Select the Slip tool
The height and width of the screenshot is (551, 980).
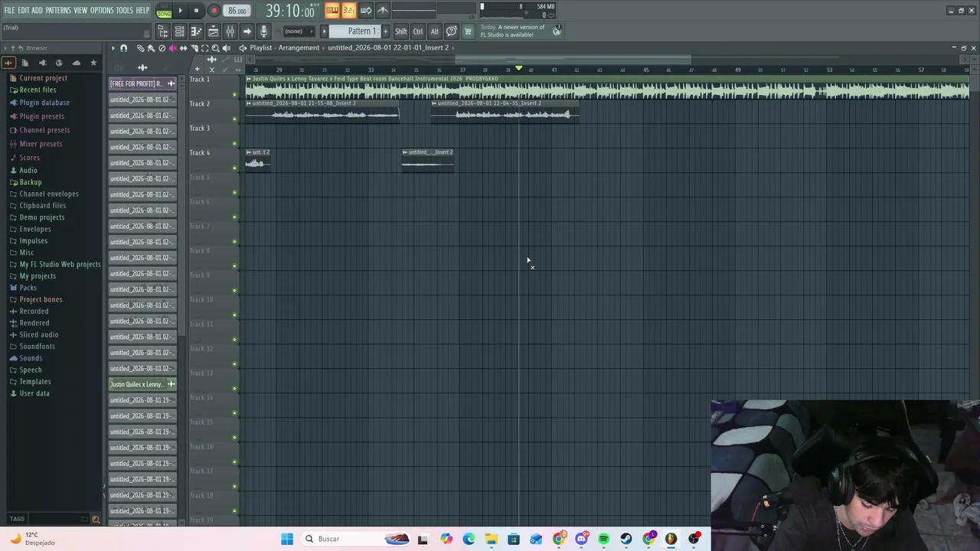(x=183, y=48)
